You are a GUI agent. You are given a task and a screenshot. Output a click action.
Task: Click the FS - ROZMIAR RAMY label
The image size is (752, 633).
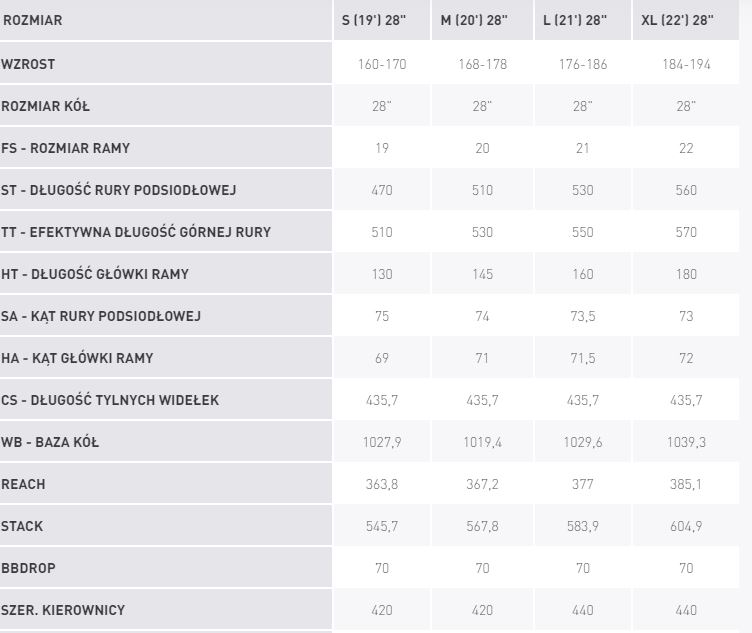tap(66, 148)
